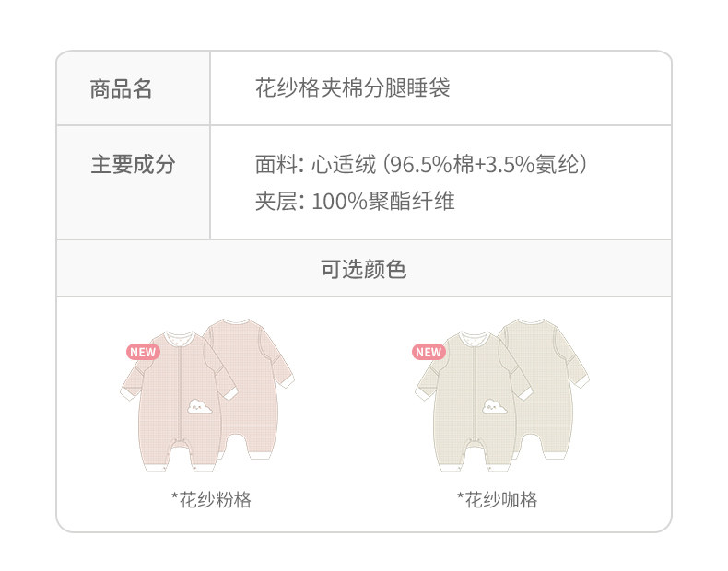Click the NEW badge on coffee sleeping bag

429,352
